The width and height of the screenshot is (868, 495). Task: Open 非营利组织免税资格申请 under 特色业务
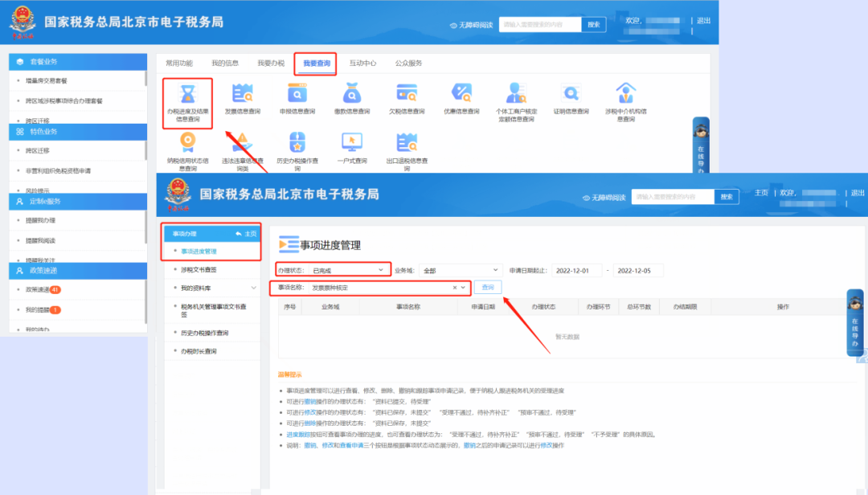(x=58, y=170)
